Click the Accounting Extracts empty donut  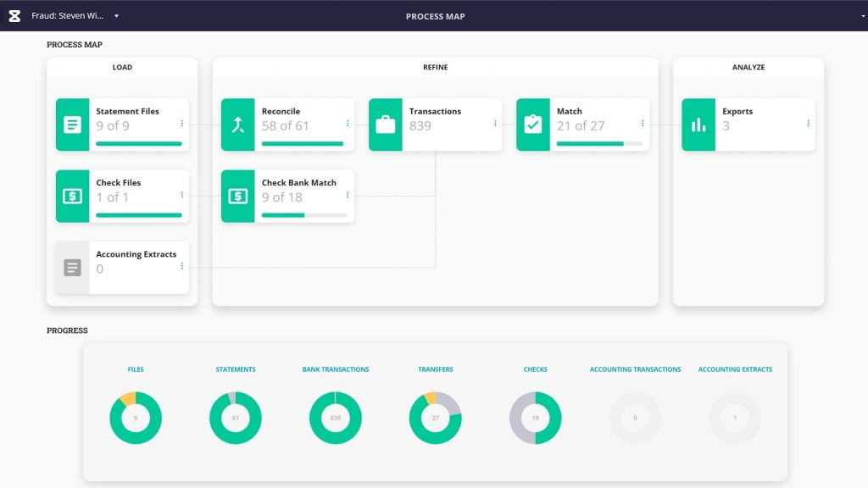point(735,418)
